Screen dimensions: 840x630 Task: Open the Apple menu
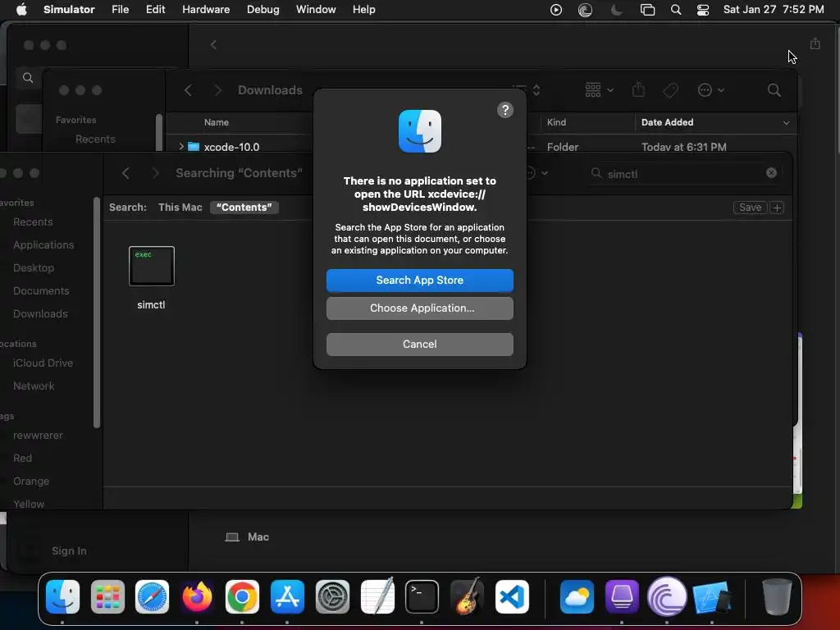coord(21,10)
